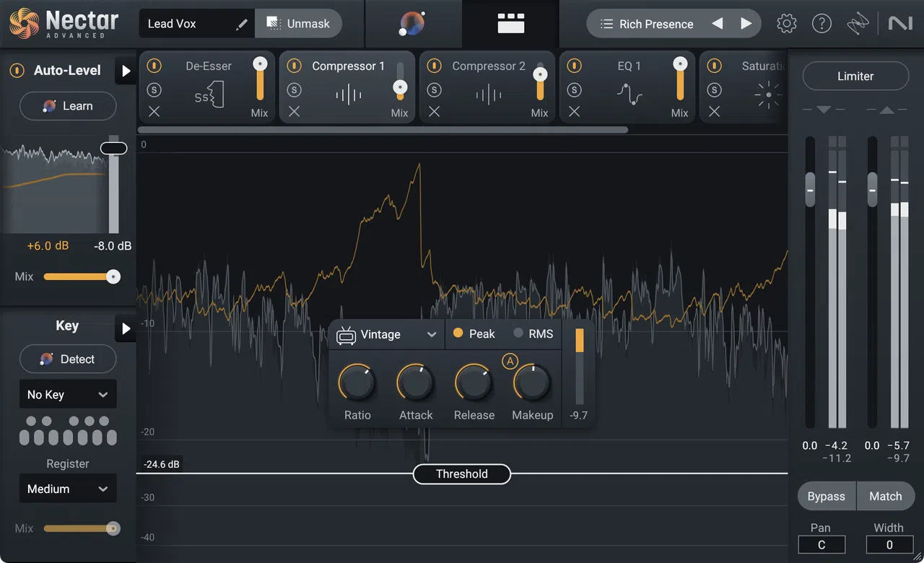Open the No Key dropdown
The image size is (924, 563).
(67, 394)
